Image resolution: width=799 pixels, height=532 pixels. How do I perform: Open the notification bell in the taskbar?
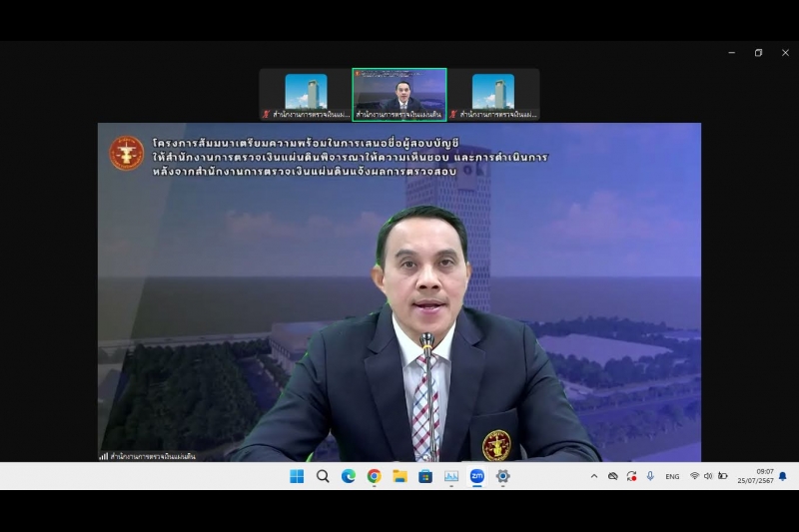782,476
